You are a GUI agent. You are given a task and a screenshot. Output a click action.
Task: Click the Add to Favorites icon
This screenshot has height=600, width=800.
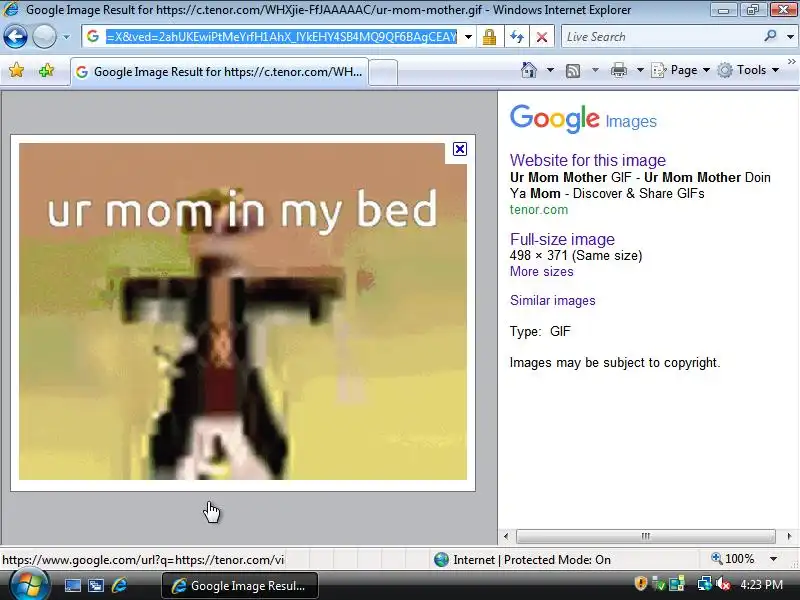pyautogui.click(x=46, y=70)
